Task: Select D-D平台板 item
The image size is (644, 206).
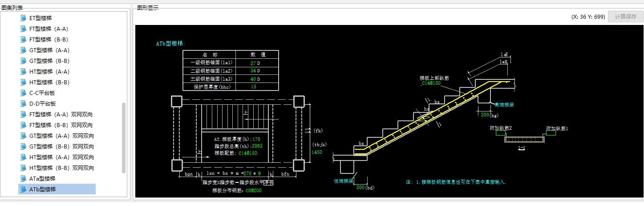Action: (42, 104)
